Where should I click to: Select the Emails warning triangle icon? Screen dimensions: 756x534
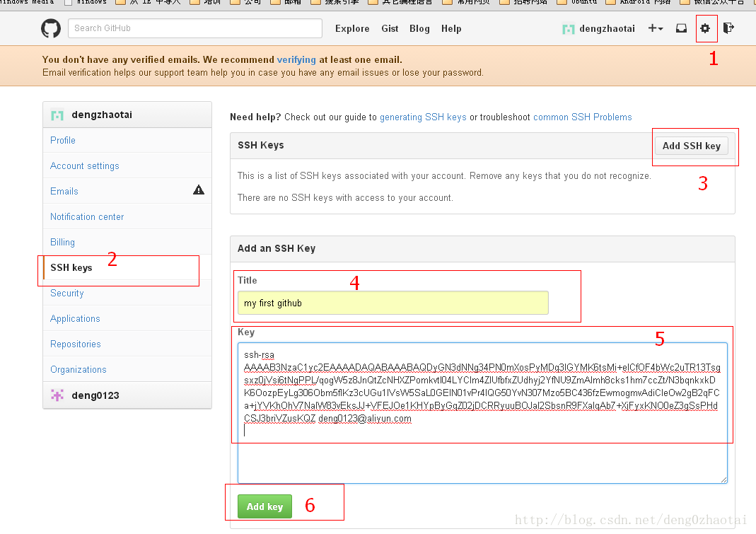coord(199,190)
